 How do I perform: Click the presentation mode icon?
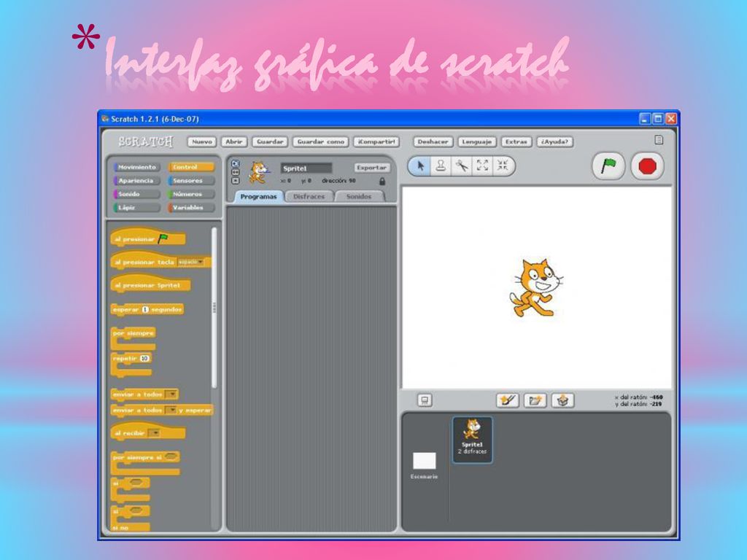pos(425,400)
